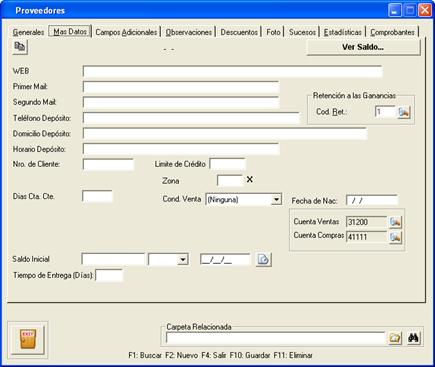This screenshot has width=435, height=367.
Task: Expand the Cond. Venta dropdown
Action: click(x=276, y=199)
